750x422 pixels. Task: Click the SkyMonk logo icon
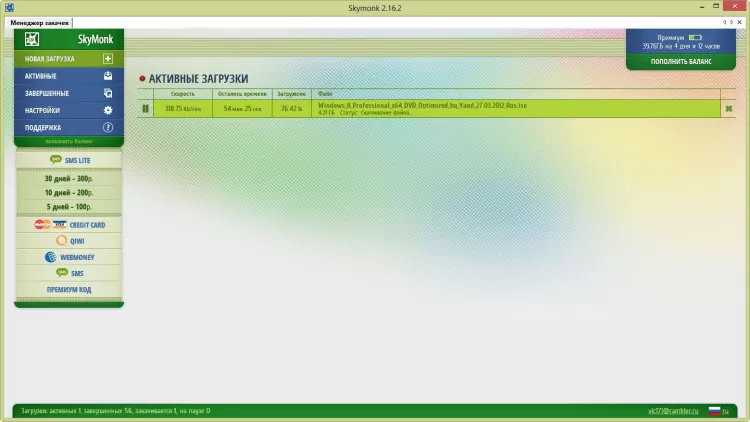[x=32, y=39]
